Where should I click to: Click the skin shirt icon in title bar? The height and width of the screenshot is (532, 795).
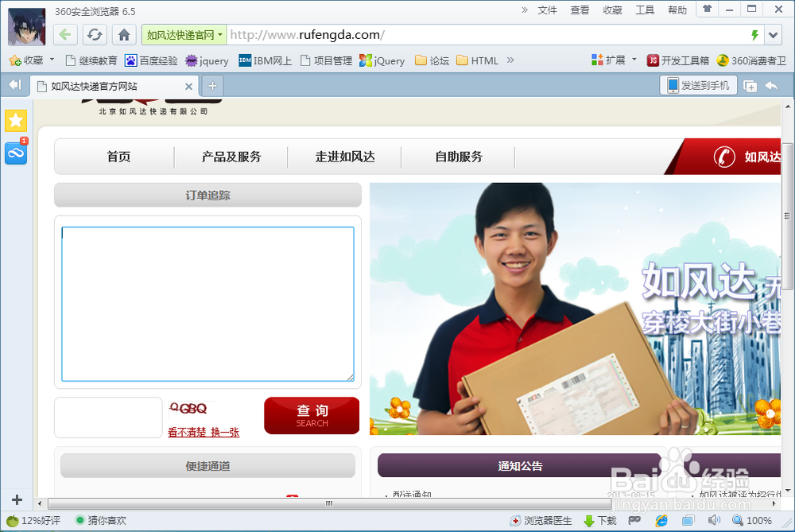707,9
